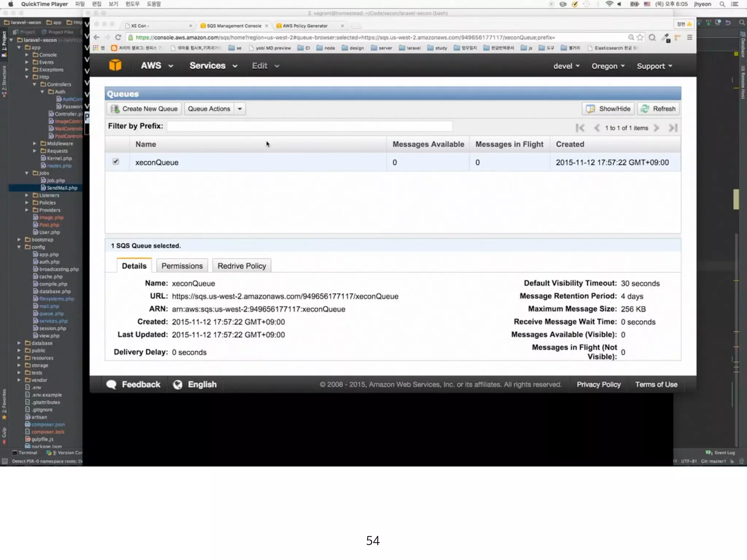This screenshot has height=560, width=747.
Task: Click Create New Queue button
Action: pyautogui.click(x=144, y=109)
